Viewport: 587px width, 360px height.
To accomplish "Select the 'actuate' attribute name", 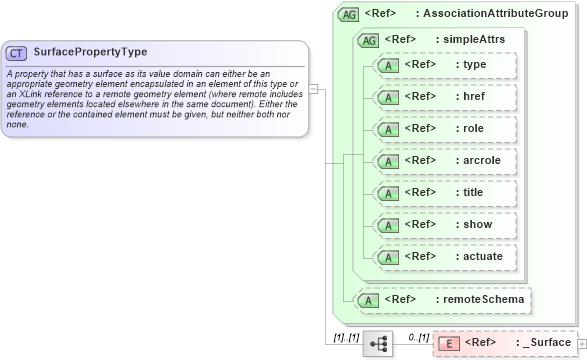I will coord(483,256).
